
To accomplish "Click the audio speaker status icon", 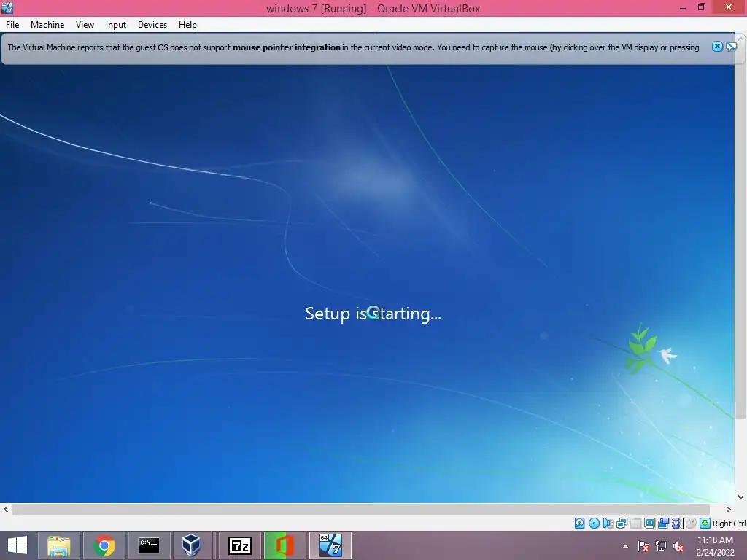I will pyautogui.click(x=608, y=524).
